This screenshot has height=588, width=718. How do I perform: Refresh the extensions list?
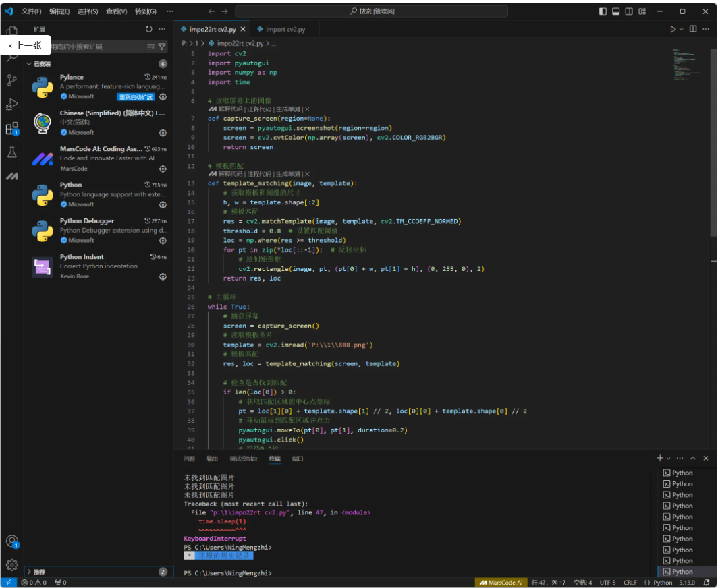[149, 30]
